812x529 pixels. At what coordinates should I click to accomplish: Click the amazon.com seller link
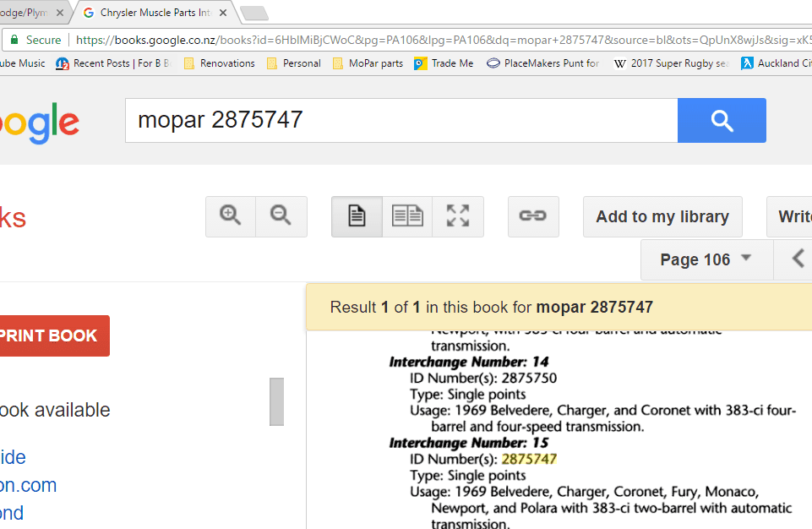(28, 485)
